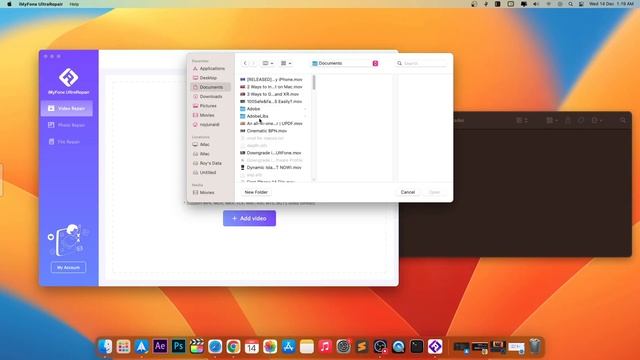Click the New Folder button
The width and height of the screenshot is (640, 360).
point(256,192)
